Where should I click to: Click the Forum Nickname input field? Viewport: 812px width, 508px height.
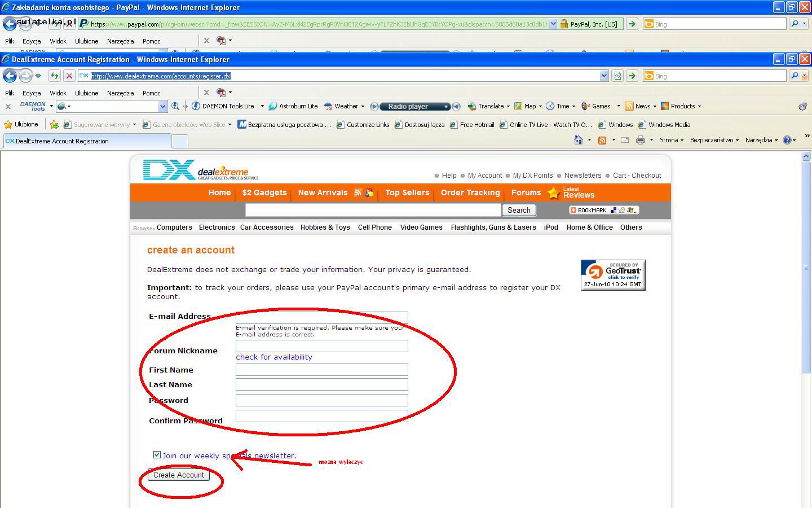322,346
